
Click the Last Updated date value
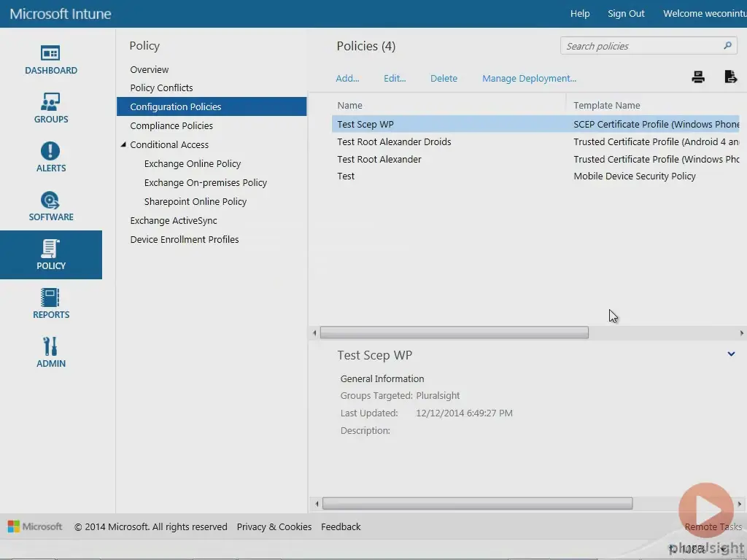pos(464,413)
